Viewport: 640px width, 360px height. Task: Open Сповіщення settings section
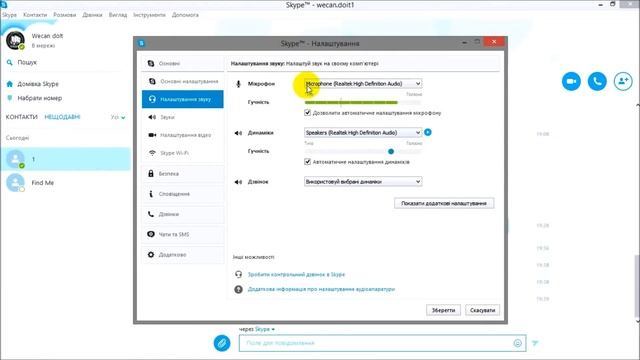click(x=183, y=194)
